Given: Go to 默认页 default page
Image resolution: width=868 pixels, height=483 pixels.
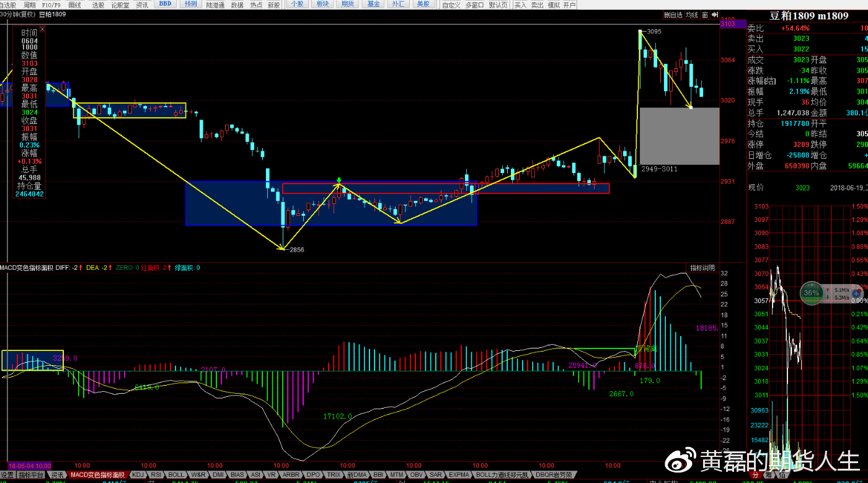Looking at the screenshot, I should tap(498, 4).
